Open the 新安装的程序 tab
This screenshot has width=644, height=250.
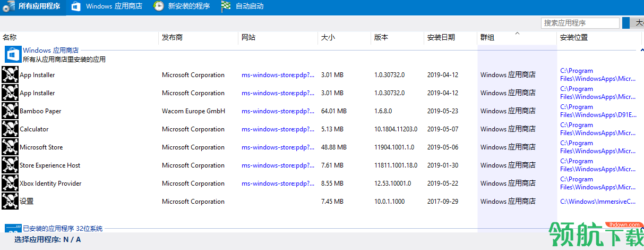182,7
